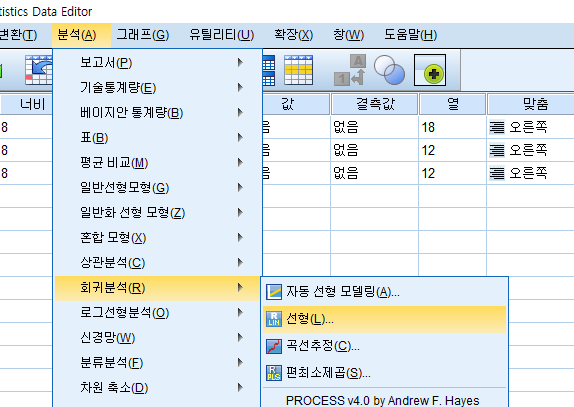
Task: Open the 분석(A) menu
Action: pyautogui.click(x=81, y=35)
